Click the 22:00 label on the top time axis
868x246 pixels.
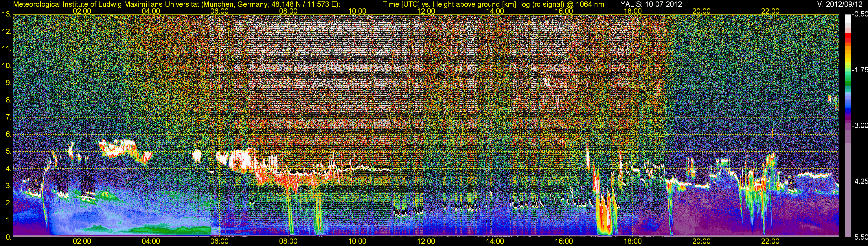tap(770, 11)
